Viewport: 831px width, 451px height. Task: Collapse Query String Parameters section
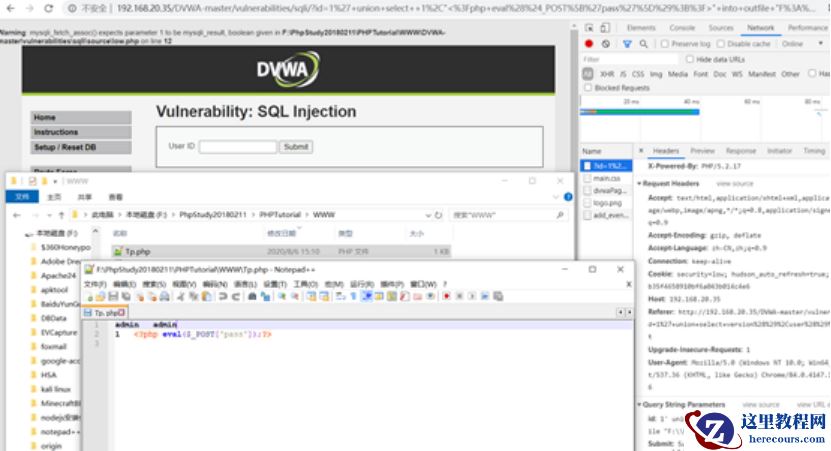pos(639,405)
